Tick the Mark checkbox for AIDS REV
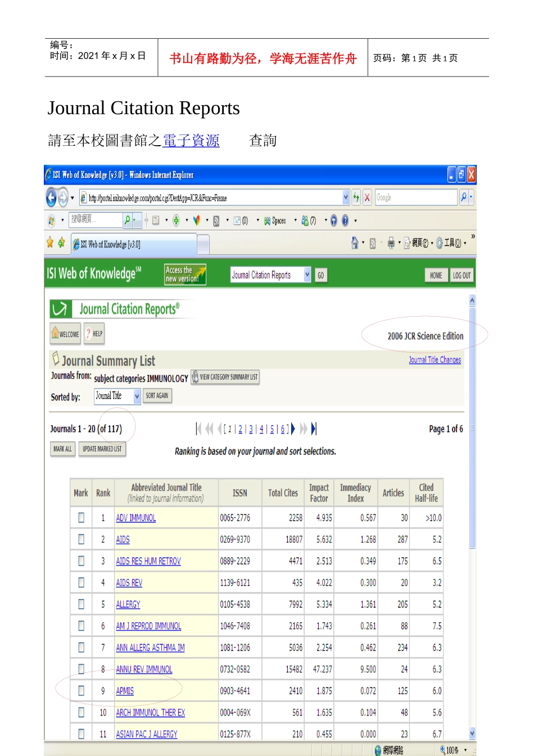This screenshot has height=756, width=534. click(81, 583)
